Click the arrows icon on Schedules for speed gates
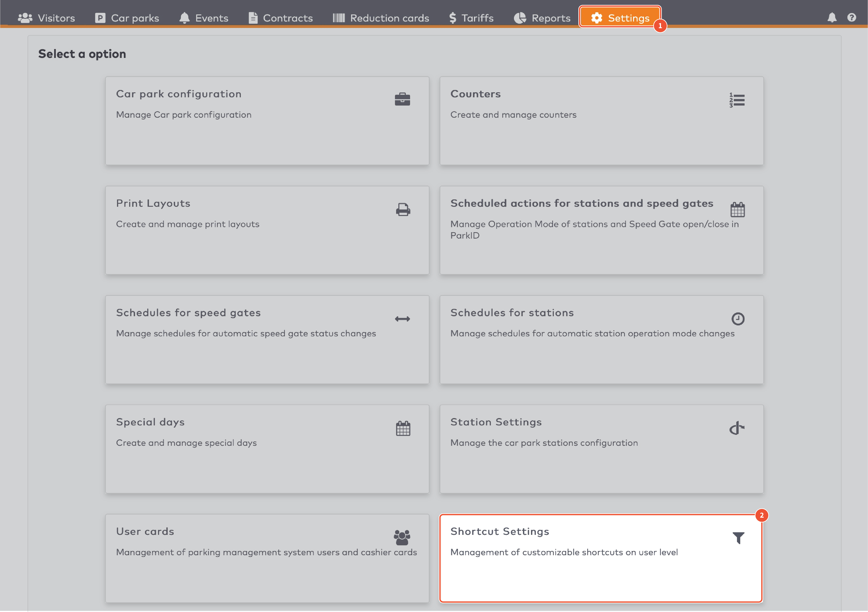The image size is (868, 612). pos(402,319)
